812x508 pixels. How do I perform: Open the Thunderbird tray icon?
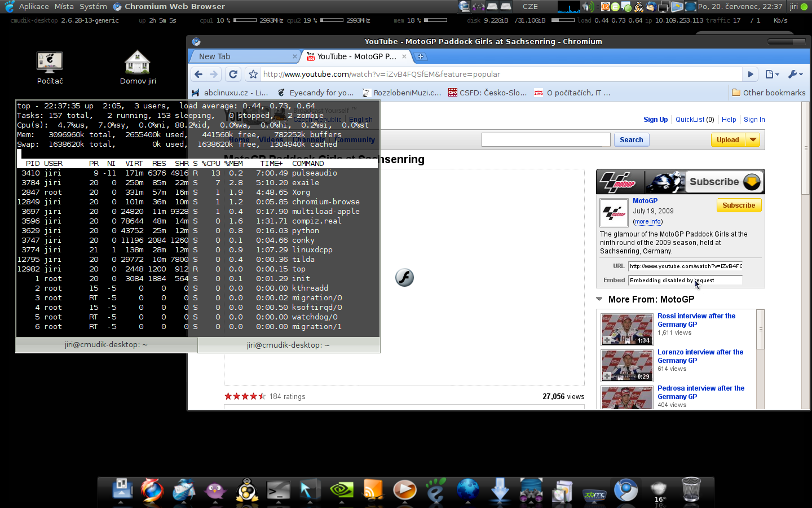pyautogui.click(x=650, y=7)
